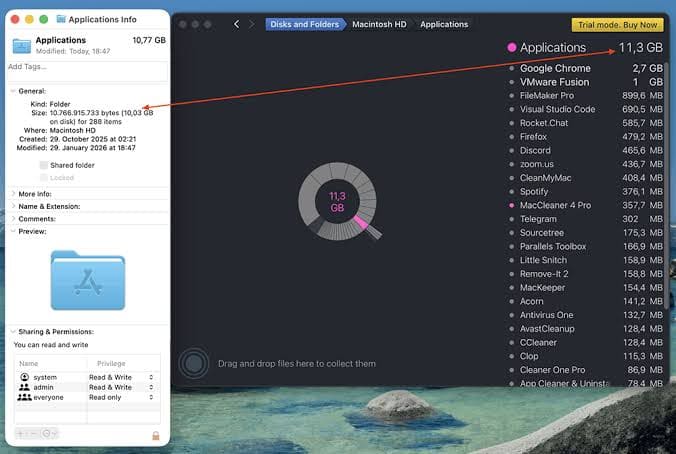Select Little Snitch entry
Viewport: 676px width, 454px height.
click(586, 260)
